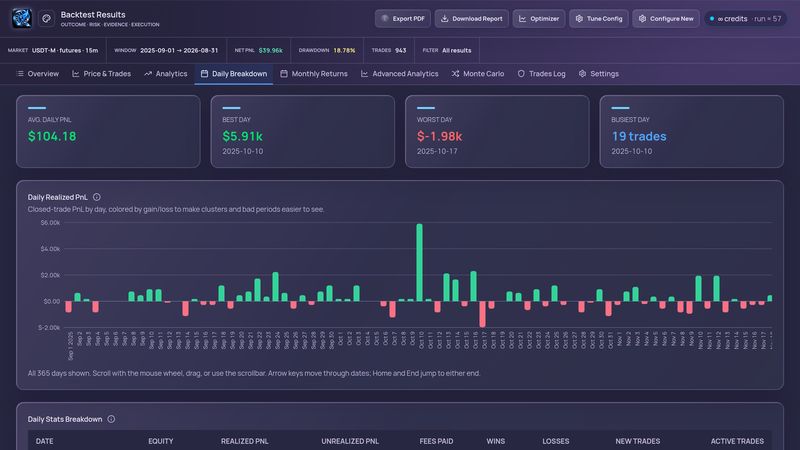Click the credits run indicator
The image size is (800, 450).
tap(745, 18)
